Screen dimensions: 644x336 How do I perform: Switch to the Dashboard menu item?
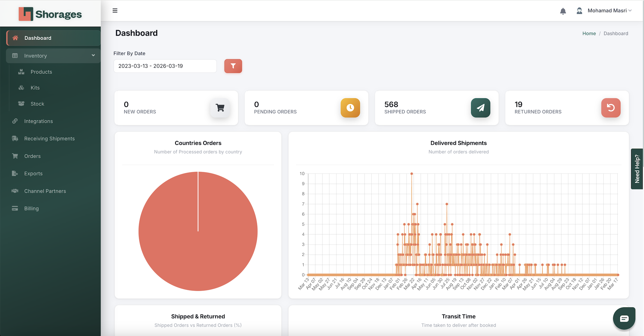pos(38,38)
